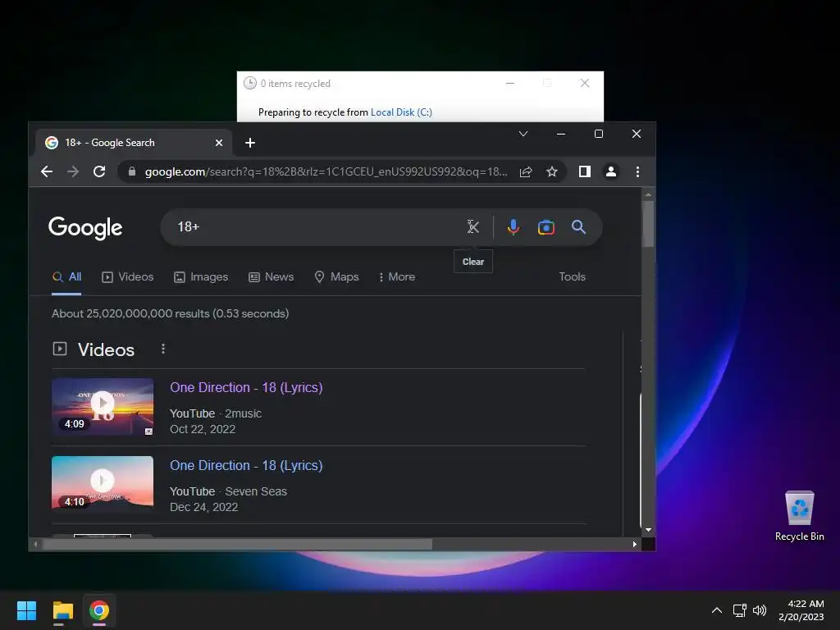Open search Tools
This screenshot has width=840, height=630.
point(572,277)
